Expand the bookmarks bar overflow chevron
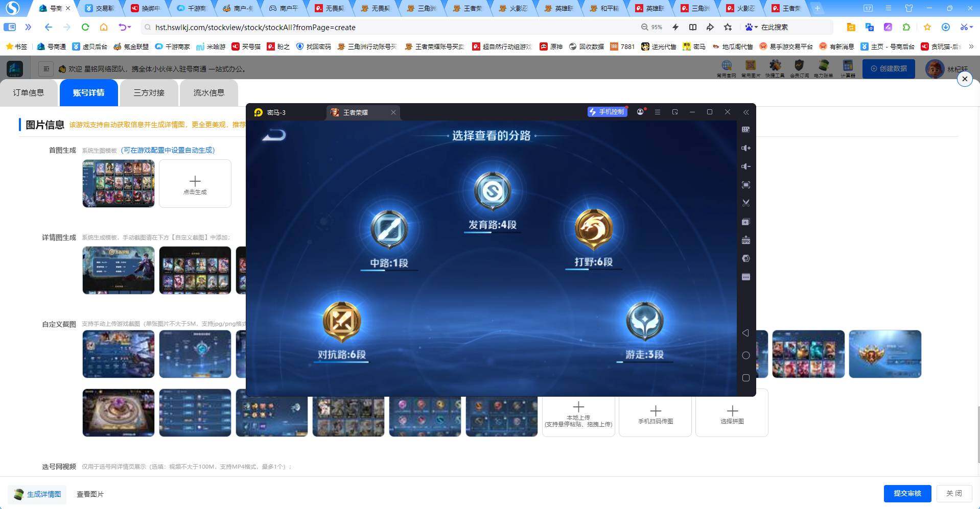980x509 pixels. point(971,46)
